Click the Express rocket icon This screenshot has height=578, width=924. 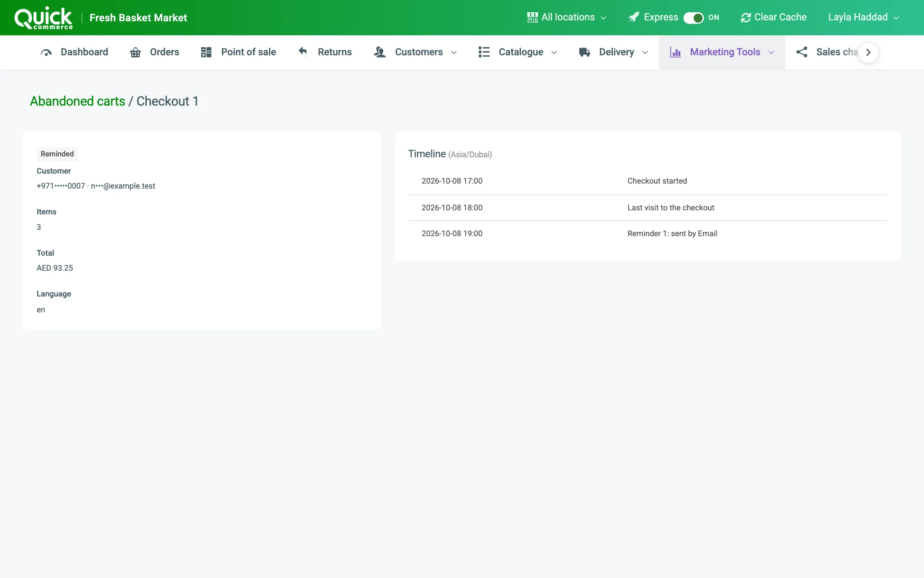[634, 18]
